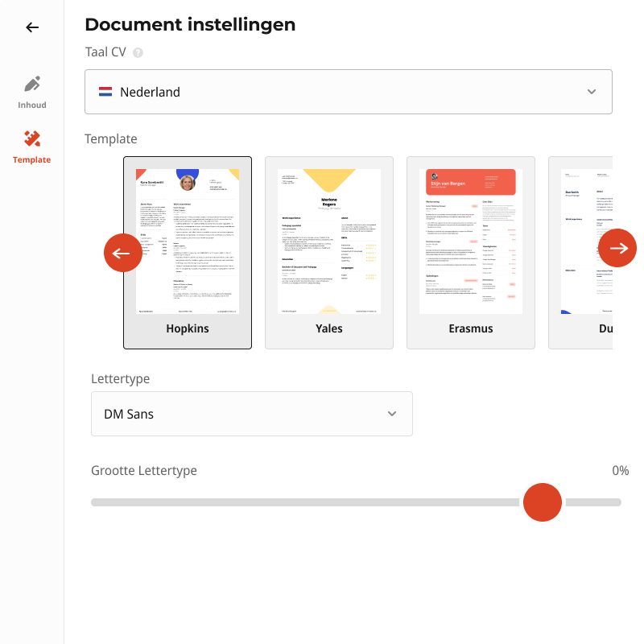Screen dimensions: 644x644
Task: Choose the Hopkins template thumbnail
Action: point(188,242)
